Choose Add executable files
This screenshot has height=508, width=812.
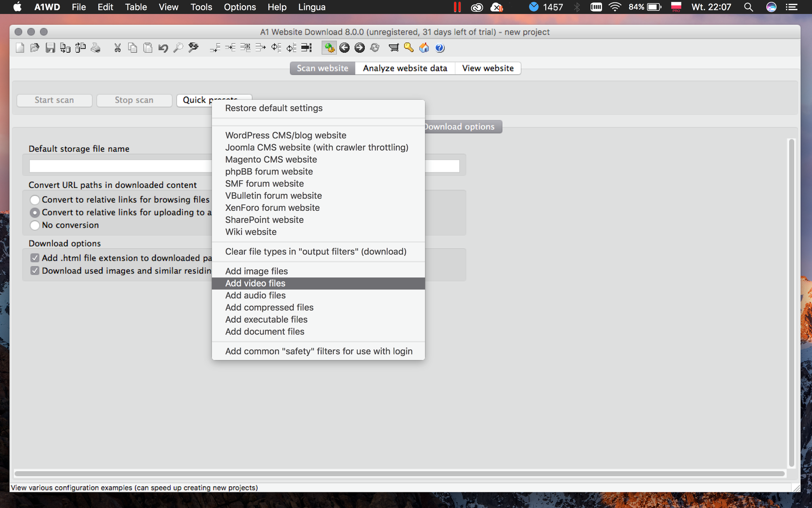click(x=318, y=319)
